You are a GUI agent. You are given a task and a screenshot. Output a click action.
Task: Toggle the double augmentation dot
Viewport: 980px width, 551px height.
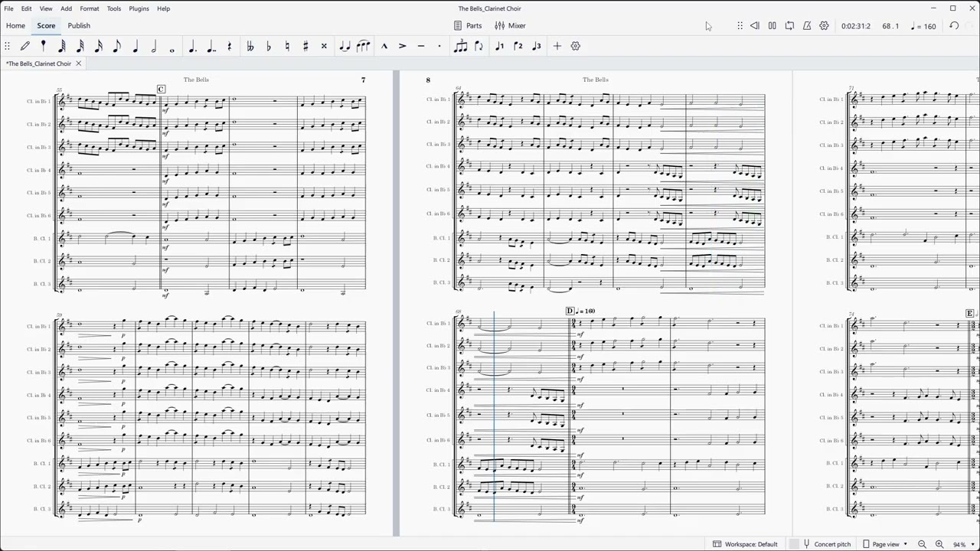point(211,46)
